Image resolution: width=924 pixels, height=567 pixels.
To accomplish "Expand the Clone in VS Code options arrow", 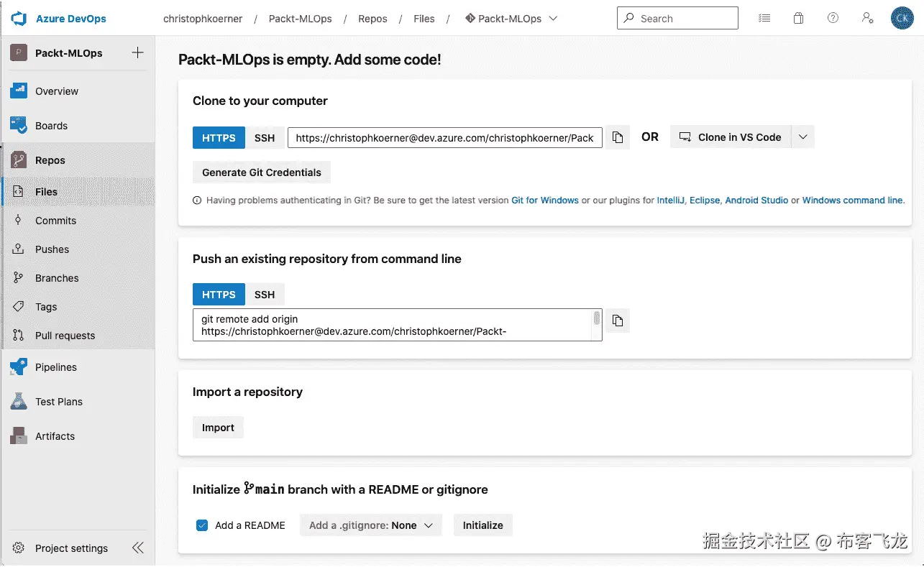I will click(x=803, y=137).
